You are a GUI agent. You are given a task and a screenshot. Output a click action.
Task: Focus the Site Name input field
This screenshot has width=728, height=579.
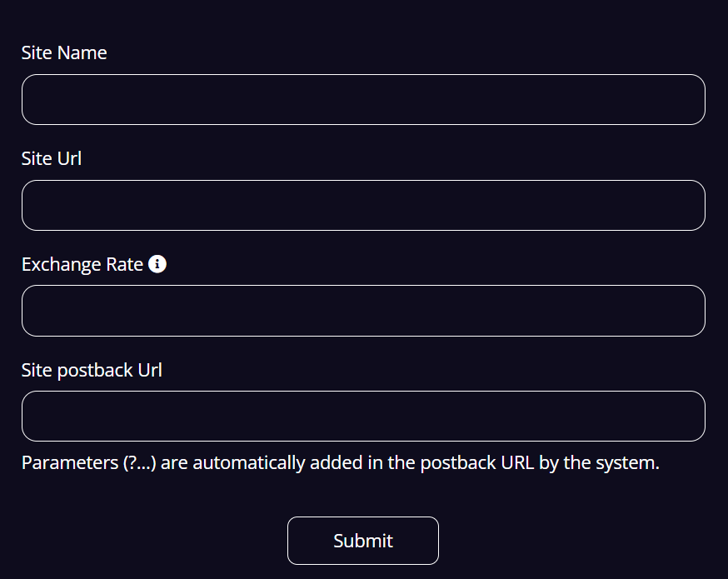tap(363, 100)
